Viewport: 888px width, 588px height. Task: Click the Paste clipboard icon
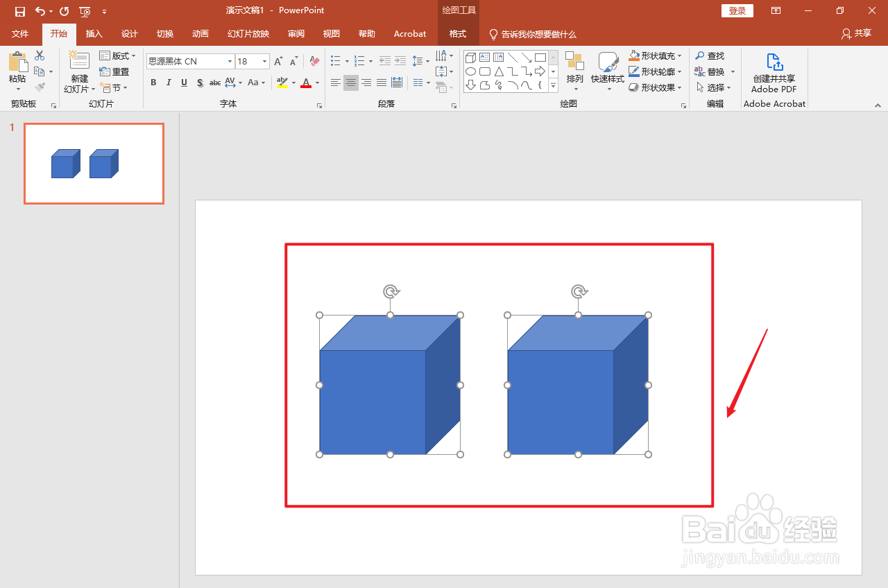(x=17, y=62)
